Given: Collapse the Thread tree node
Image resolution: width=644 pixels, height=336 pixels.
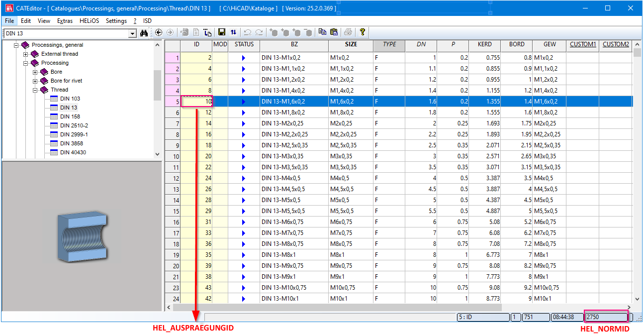Looking at the screenshot, I should [35, 90].
